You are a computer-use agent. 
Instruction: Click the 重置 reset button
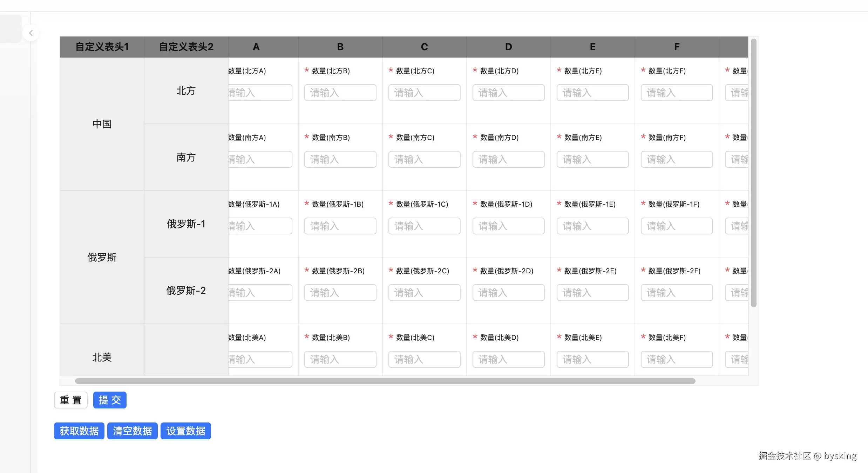pos(71,400)
